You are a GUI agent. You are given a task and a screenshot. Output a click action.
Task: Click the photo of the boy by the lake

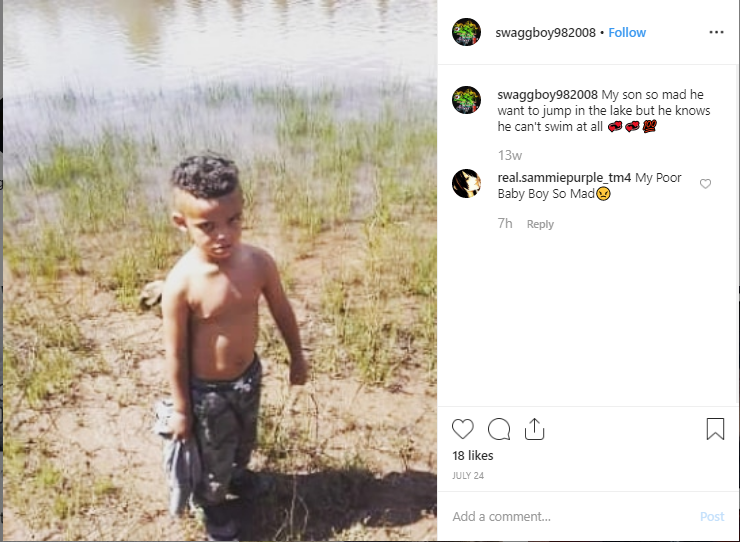point(220,271)
